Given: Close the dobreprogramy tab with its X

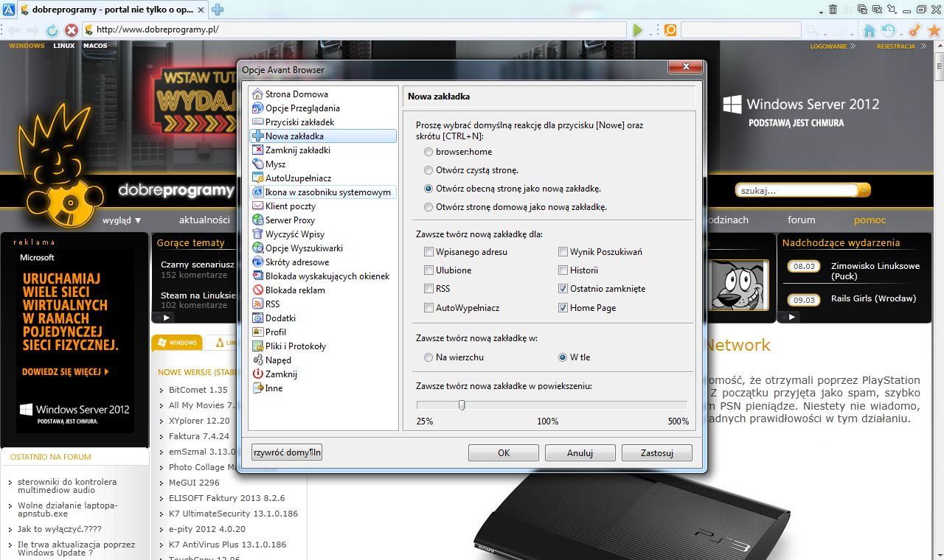Looking at the screenshot, I should (201, 10).
